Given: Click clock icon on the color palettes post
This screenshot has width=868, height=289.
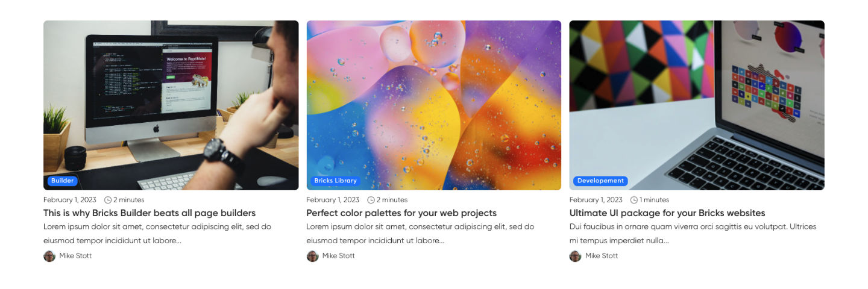Looking at the screenshot, I should click(x=371, y=200).
